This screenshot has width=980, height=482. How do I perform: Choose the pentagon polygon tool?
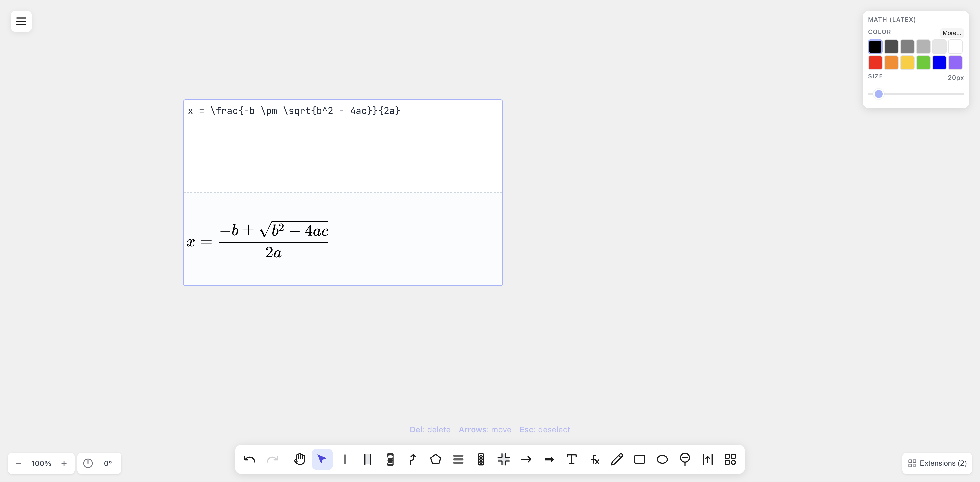click(x=436, y=460)
